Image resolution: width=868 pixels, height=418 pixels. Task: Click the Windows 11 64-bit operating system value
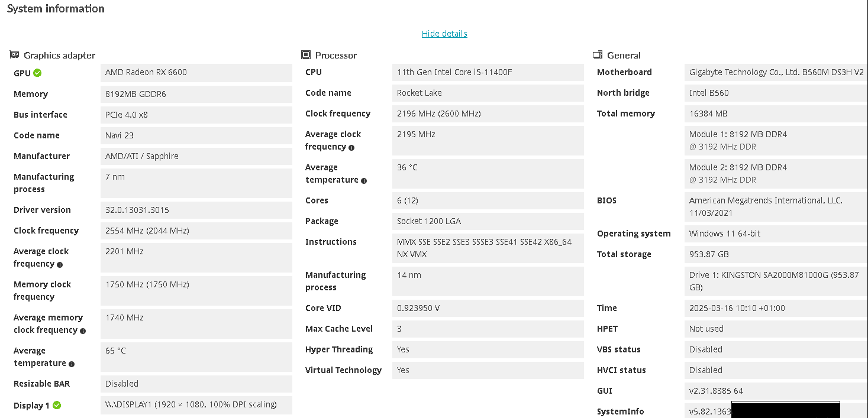pos(725,234)
